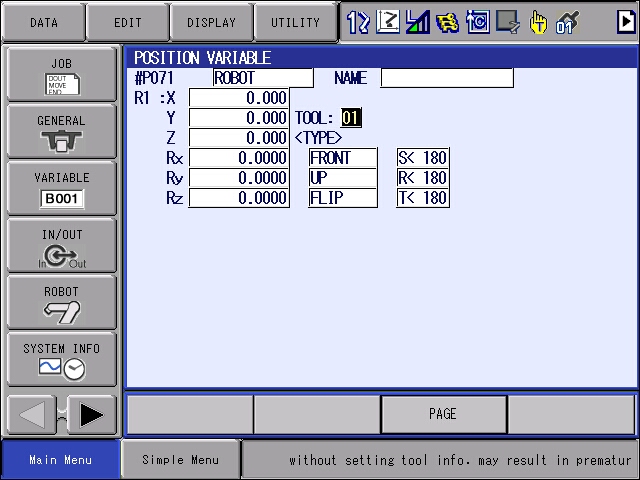Toggle the FRONT configuration type field

(x=343, y=158)
